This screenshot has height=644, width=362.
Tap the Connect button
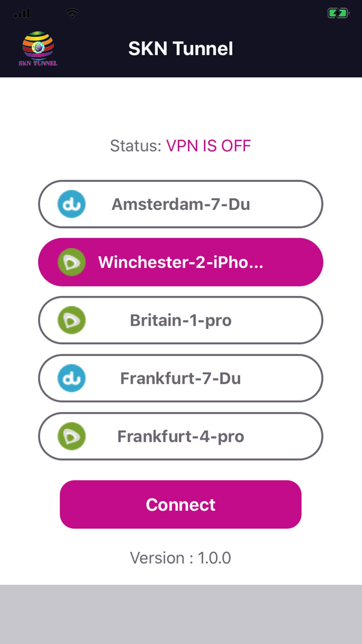[181, 504]
